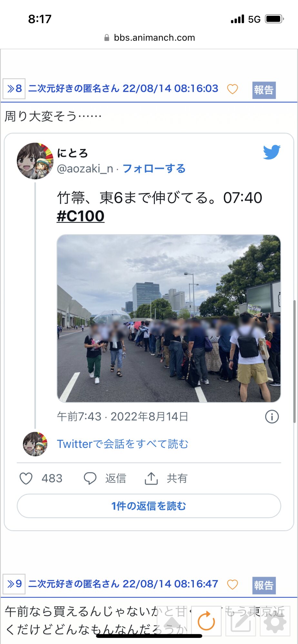Like post 9 with the orange heart icon
This screenshot has width=298, height=644.
[233, 584]
